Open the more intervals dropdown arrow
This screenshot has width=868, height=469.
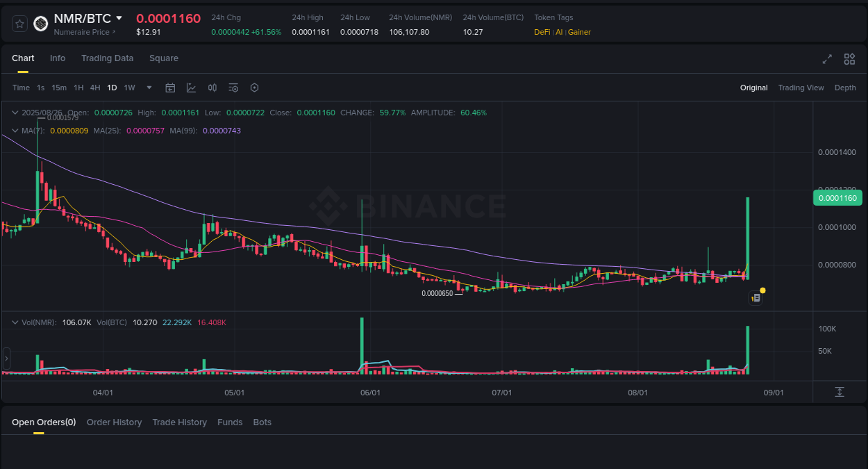(149, 88)
